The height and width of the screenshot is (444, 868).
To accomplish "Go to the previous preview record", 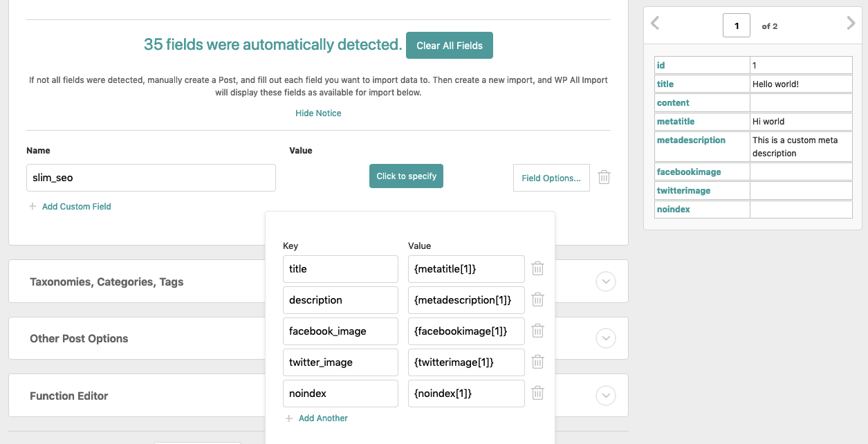I will click(x=654, y=24).
